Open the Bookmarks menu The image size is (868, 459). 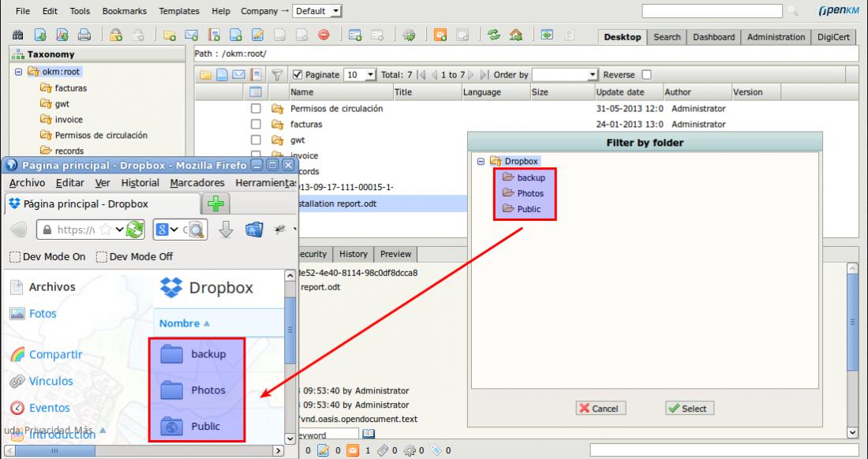(x=126, y=10)
